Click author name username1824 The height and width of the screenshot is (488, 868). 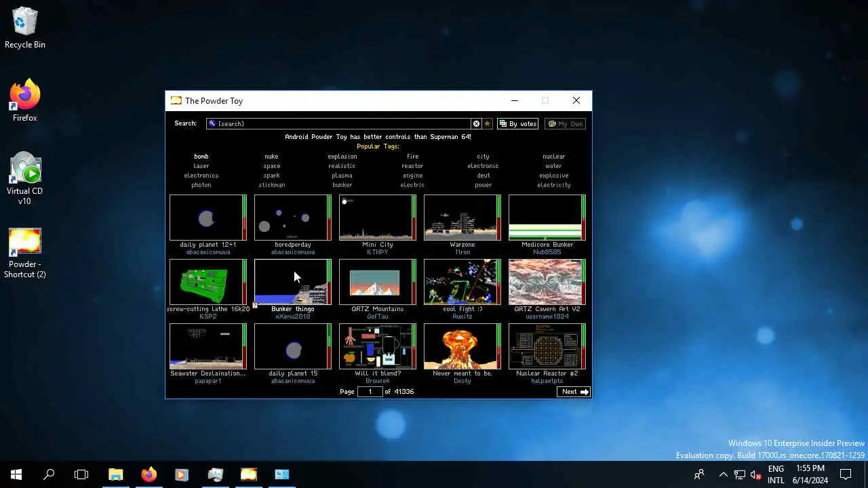click(x=547, y=317)
